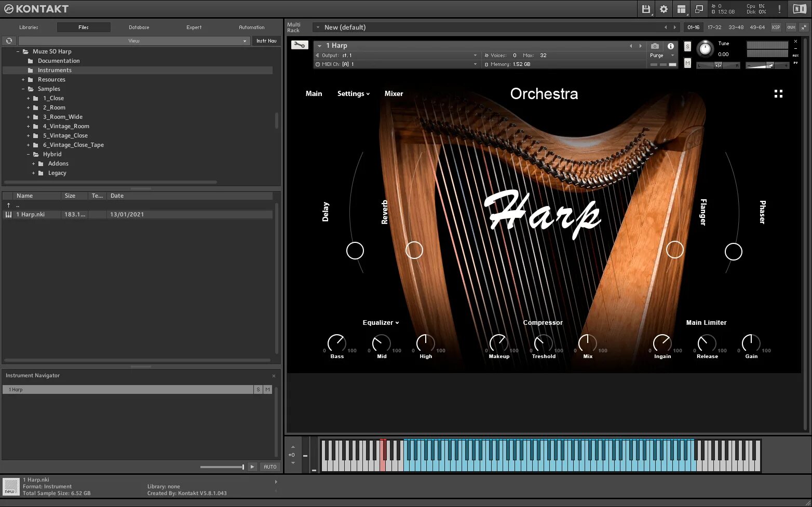The image size is (812, 507).
Task: Show instrument info with the i icon
Action: click(x=671, y=46)
